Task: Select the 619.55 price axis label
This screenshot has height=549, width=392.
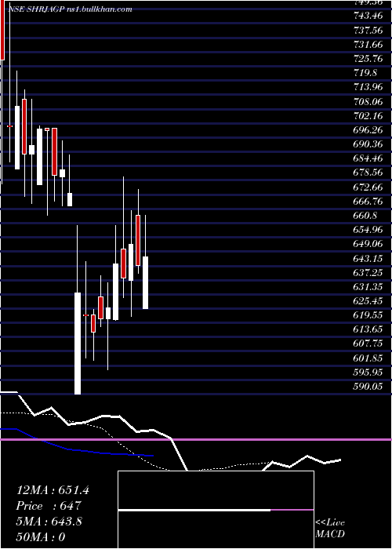Action: (368, 315)
